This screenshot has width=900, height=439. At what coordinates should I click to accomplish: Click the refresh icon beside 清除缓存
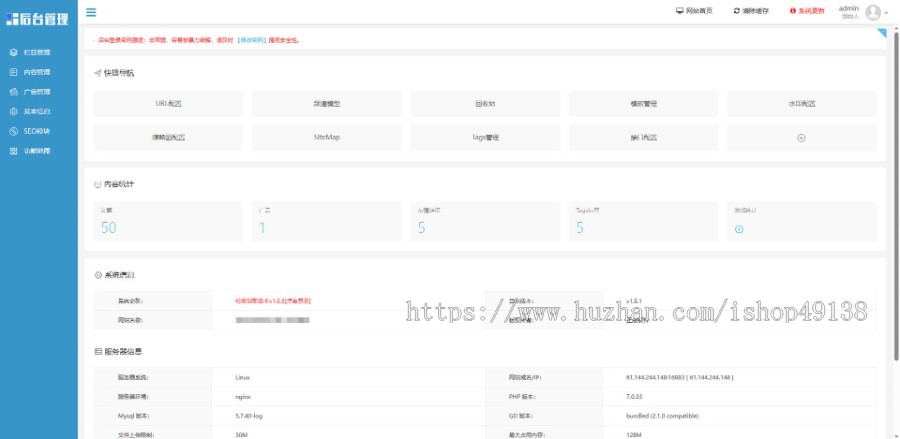click(737, 11)
